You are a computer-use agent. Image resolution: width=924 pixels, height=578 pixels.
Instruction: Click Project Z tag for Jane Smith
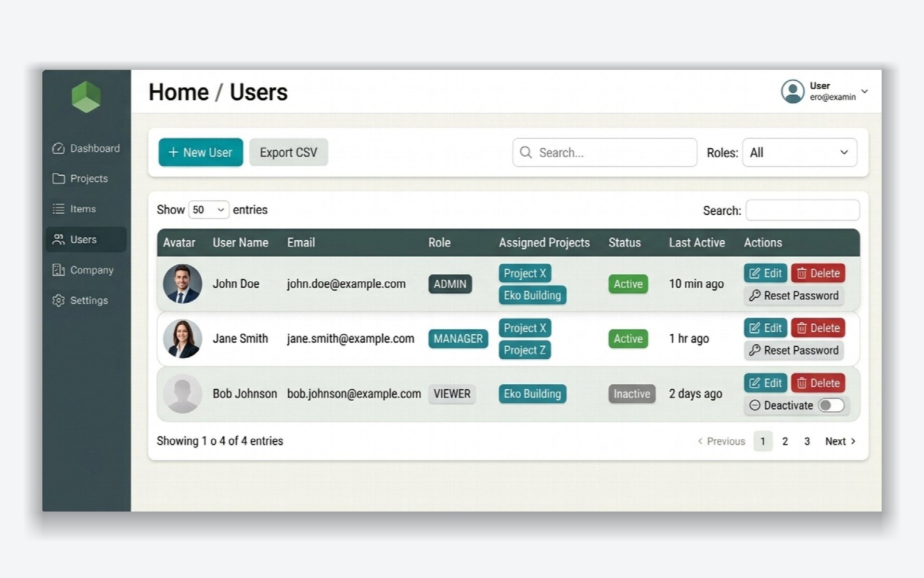pyautogui.click(x=525, y=350)
